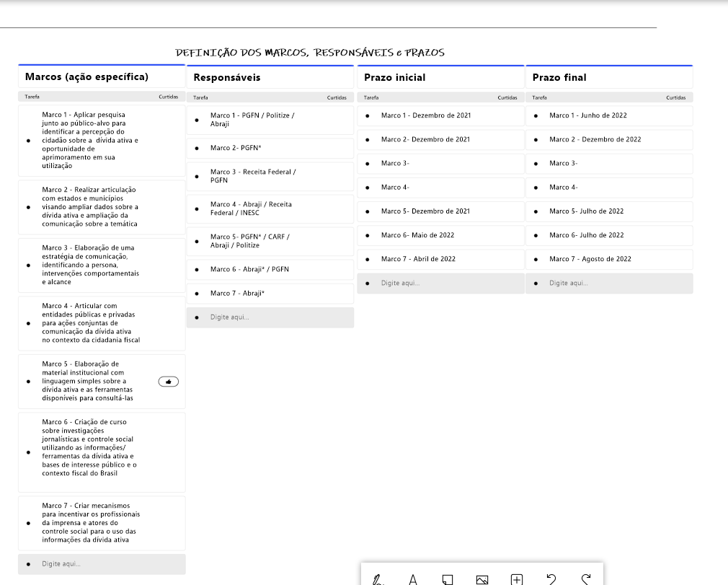Click 'Digite aqui...' under Prazo final column
The width and height of the screenshot is (728, 585).
(569, 283)
